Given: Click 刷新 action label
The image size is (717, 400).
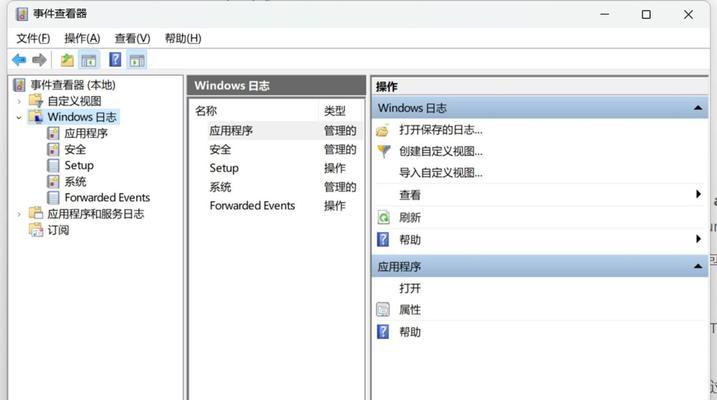Looking at the screenshot, I should click(x=410, y=218).
